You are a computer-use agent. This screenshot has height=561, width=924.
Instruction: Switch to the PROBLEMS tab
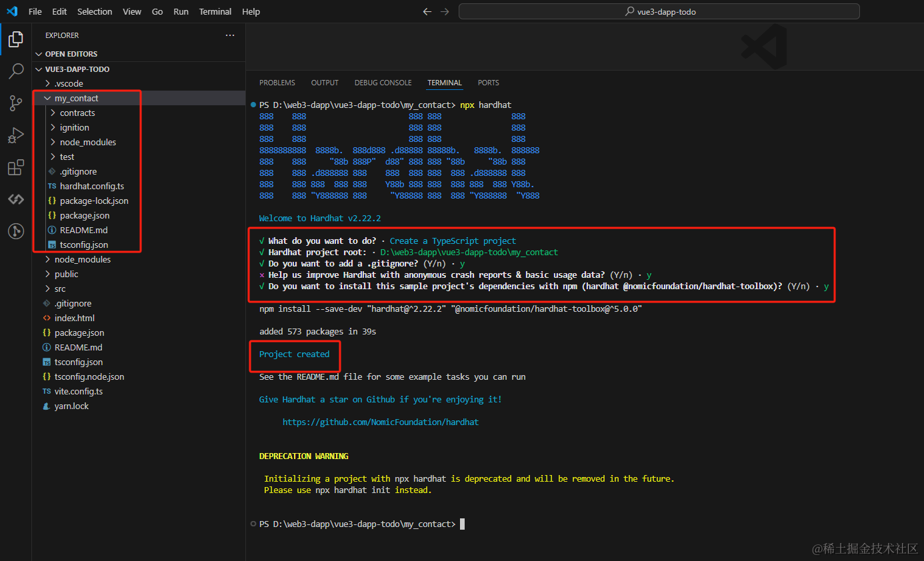pyautogui.click(x=277, y=83)
